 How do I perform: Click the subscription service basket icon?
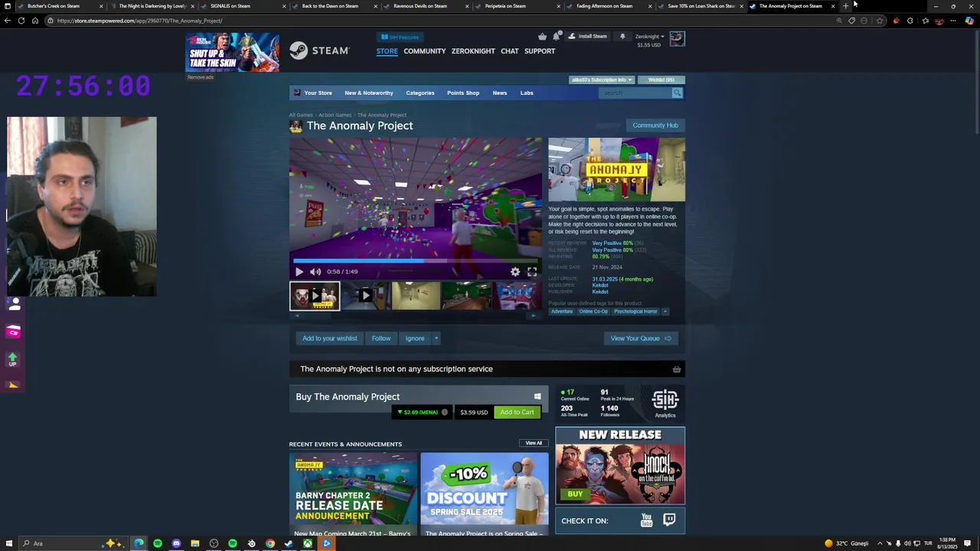click(x=676, y=369)
